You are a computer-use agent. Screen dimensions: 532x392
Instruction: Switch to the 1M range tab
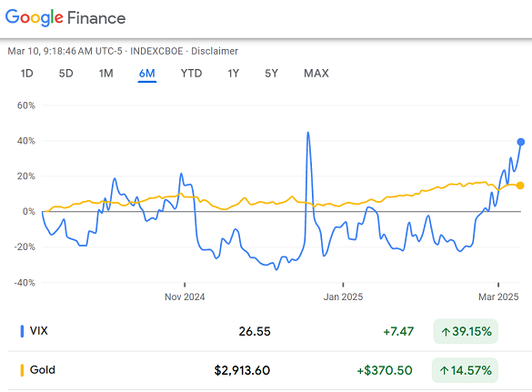click(x=105, y=74)
